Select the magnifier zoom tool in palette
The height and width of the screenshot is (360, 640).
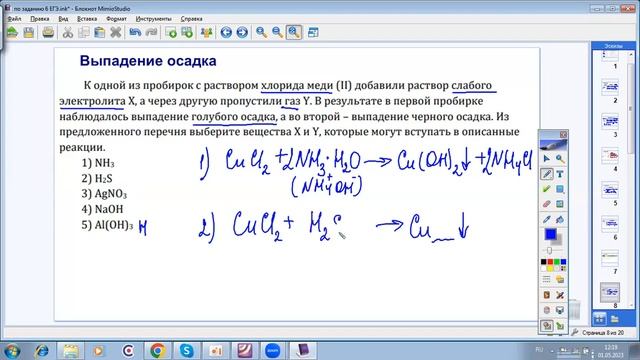pos(560,159)
